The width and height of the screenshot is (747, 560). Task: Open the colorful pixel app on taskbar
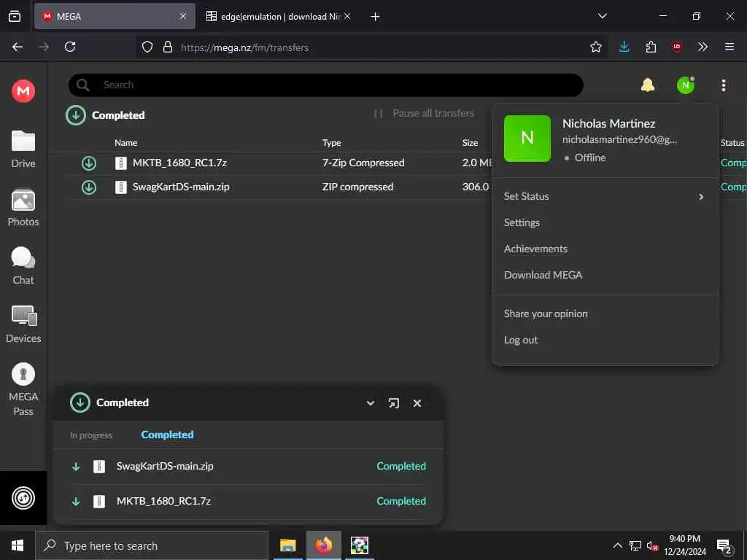359,545
